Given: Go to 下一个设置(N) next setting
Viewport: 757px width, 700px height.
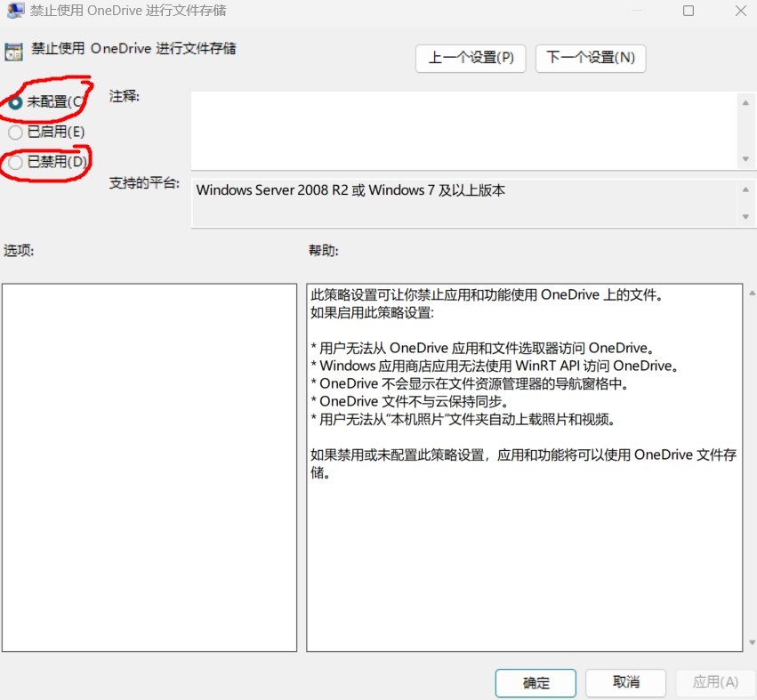Looking at the screenshot, I should point(591,58).
